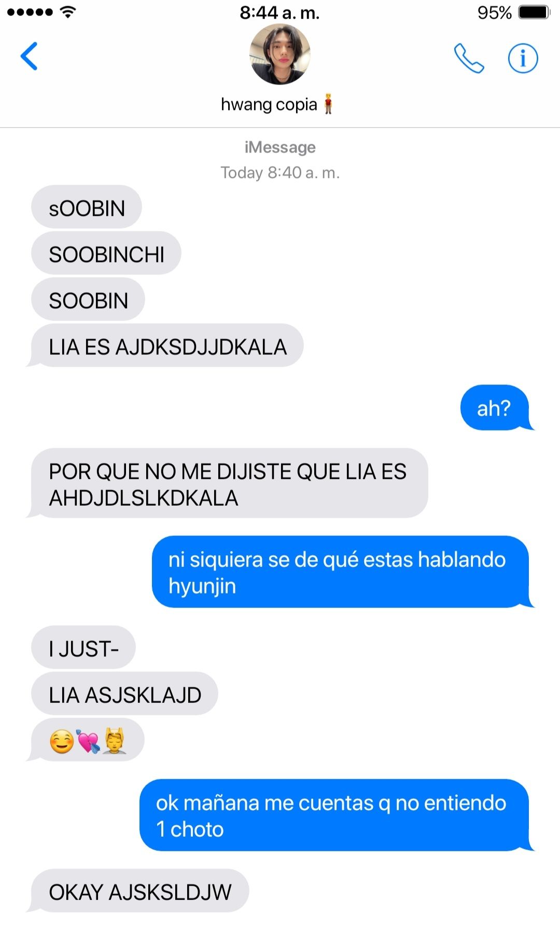This screenshot has width=560, height=927.
Task: Tap the blue ah? reply bubble
Action: coord(496,408)
